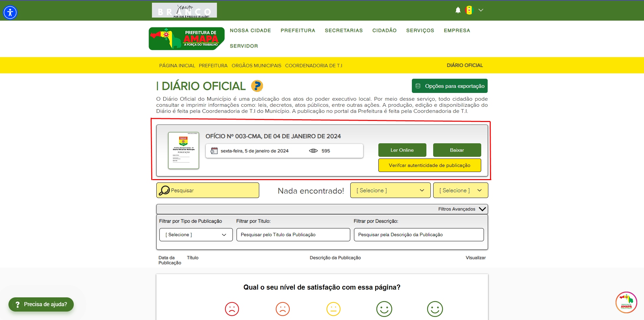Open the Servidor menu
The width and height of the screenshot is (644, 320).
[244, 46]
